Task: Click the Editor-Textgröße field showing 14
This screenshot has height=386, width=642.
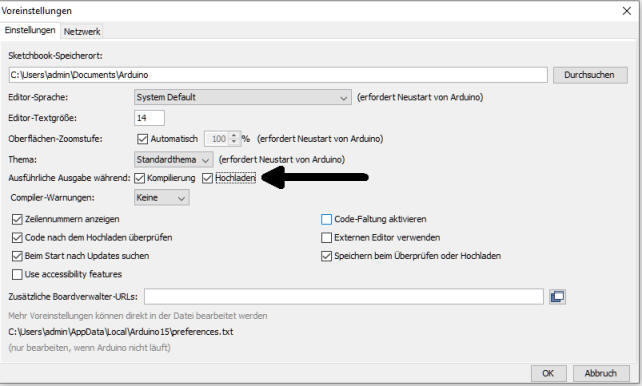Action: click(x=149, y=118)
